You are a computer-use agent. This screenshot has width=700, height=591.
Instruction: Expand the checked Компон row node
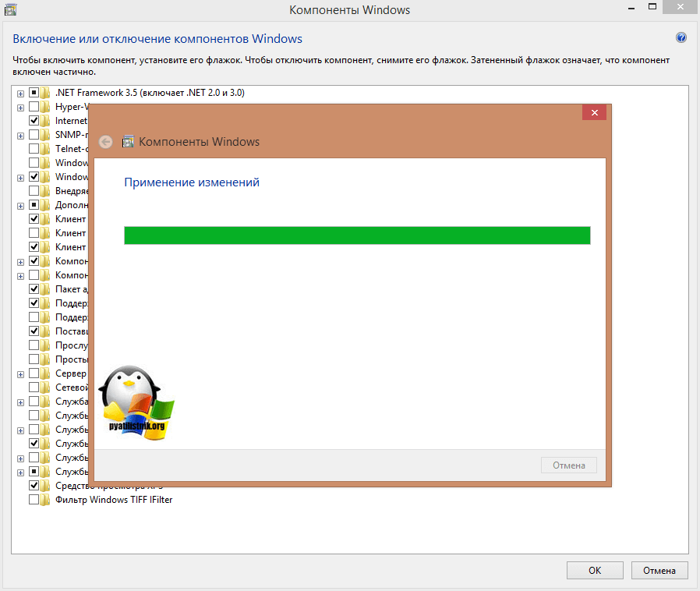[20, 262]
